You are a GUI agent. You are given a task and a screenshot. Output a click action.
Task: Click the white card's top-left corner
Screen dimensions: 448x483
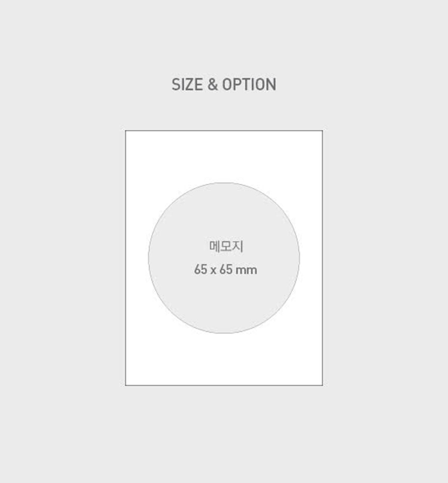point(126,131)
